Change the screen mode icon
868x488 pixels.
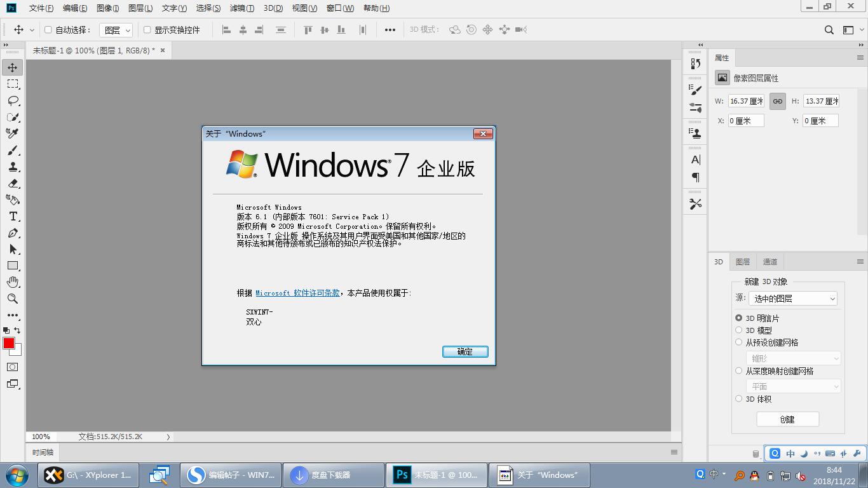[13, 384]
